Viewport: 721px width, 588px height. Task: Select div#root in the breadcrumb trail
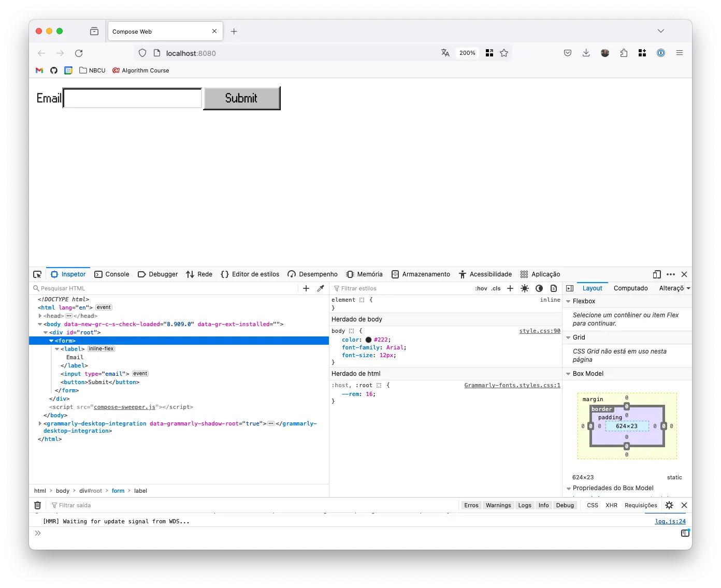(91, 491)
